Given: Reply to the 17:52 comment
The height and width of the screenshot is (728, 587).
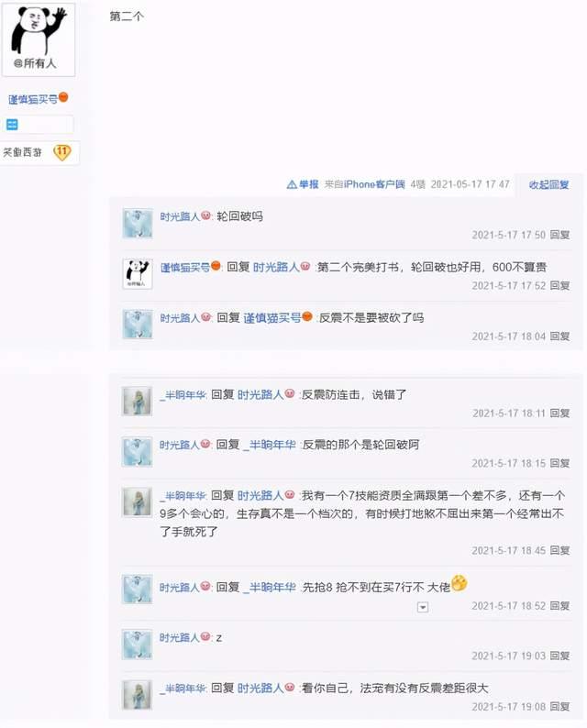Looking at the screenshot, I should tap(559, 285).
